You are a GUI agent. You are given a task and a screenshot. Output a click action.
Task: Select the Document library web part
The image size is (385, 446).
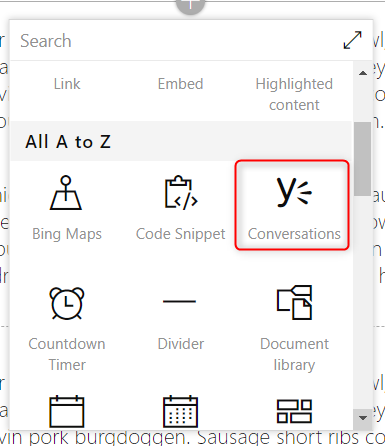click(294, 328)
